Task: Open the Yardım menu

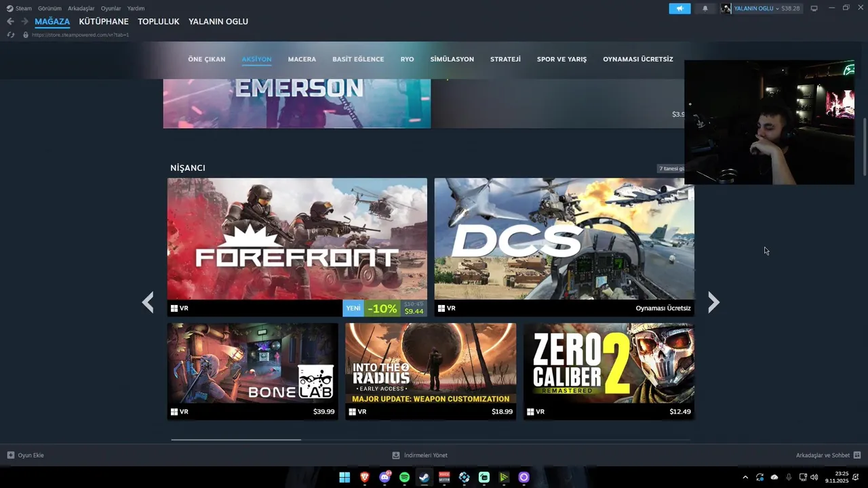Action: coord(136,8)
